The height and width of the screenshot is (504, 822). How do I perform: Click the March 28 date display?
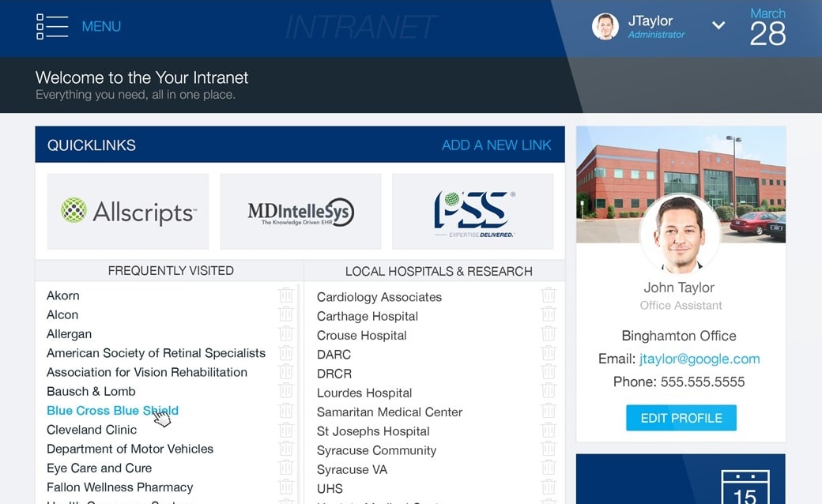click(767, 27)
